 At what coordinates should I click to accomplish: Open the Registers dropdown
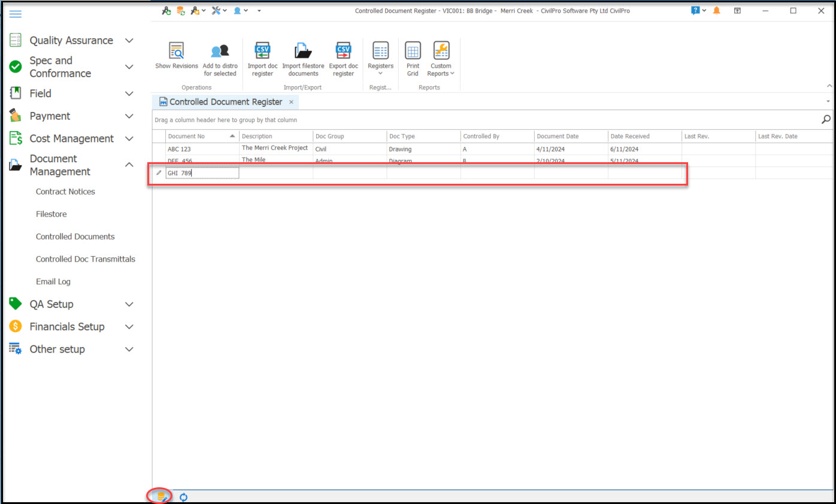click(x=380, y=59)
